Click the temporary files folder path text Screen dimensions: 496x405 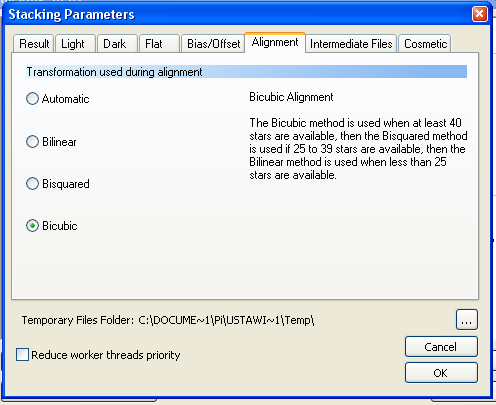click(226, 320)
